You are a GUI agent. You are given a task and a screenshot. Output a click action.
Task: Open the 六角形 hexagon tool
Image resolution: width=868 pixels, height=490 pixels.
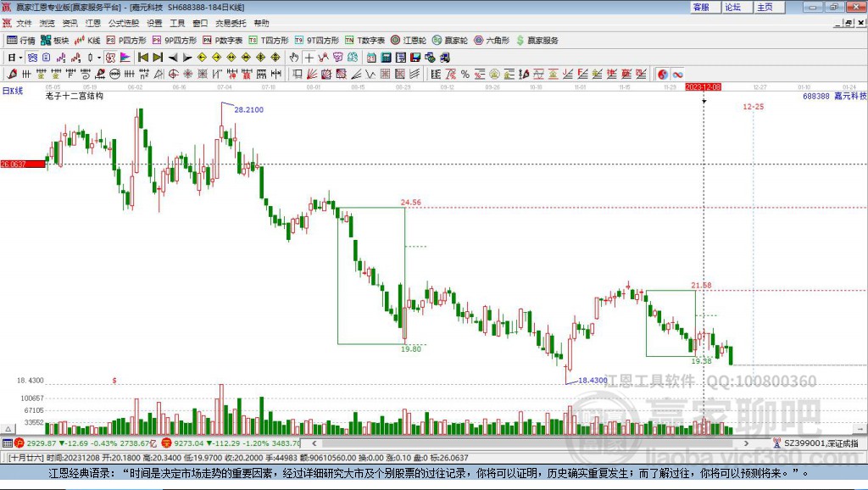click(x=492, y=41)
